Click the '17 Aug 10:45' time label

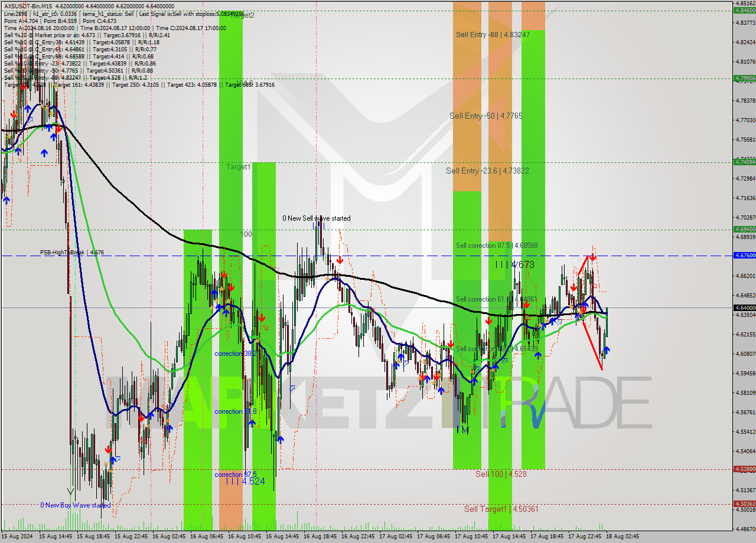point(471,537)
